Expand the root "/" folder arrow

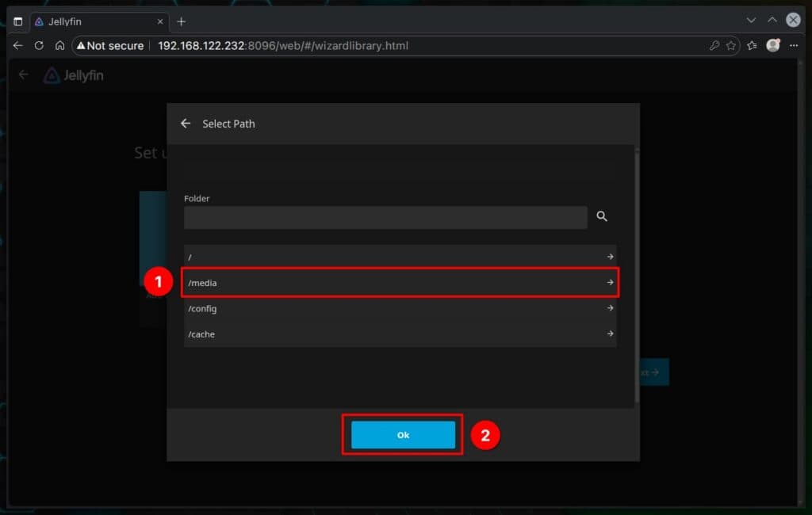point(610,257)
